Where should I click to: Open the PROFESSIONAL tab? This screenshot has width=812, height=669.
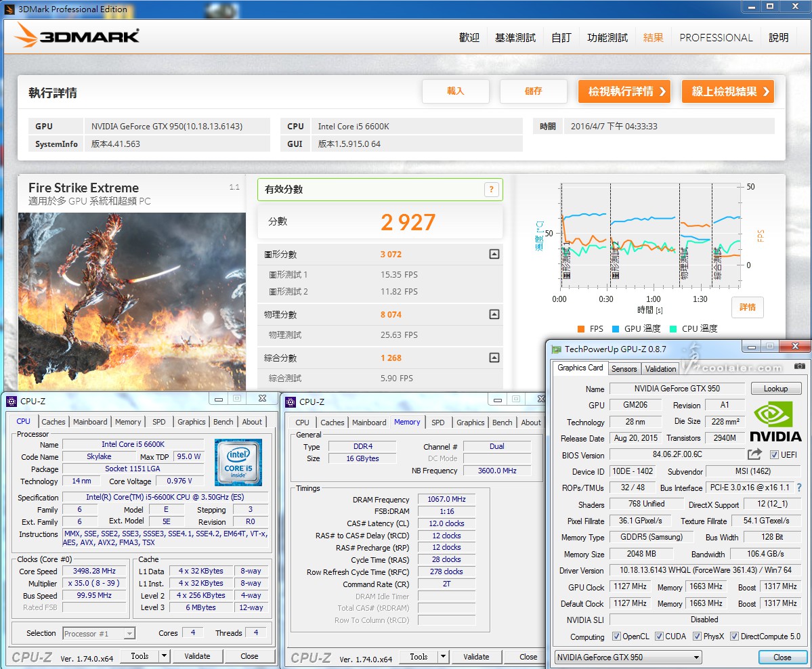click(716, 37)
